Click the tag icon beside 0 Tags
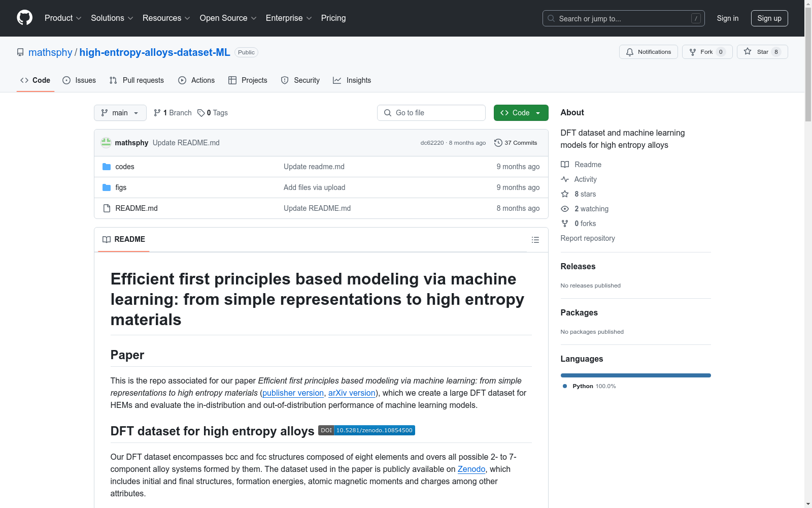 tap(201, 113)
